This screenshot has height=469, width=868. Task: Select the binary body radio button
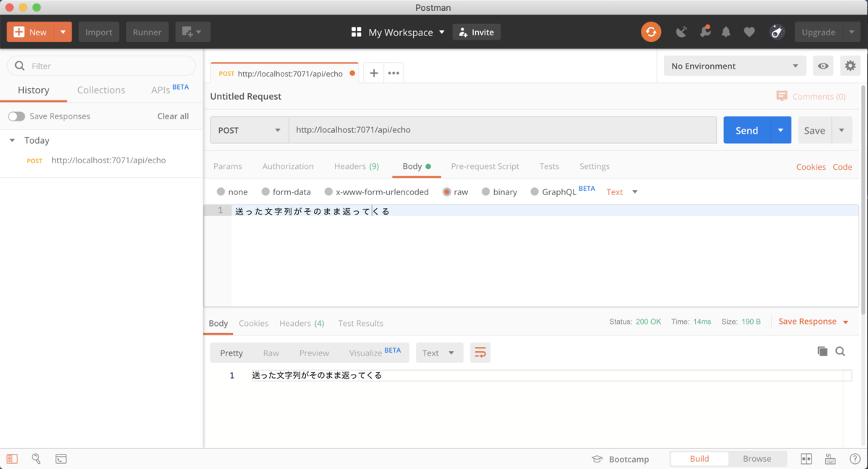486,192
